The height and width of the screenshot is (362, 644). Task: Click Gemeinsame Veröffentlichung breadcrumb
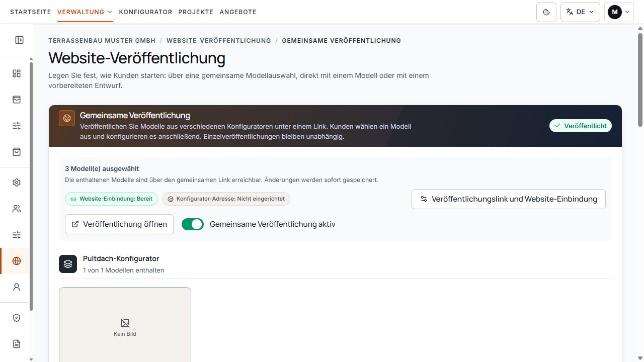tap(342, 41)
